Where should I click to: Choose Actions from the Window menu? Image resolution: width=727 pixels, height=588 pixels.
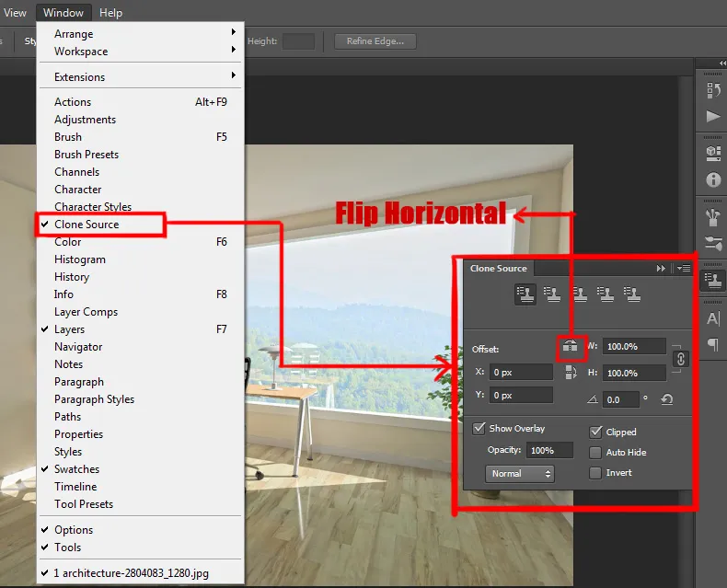[x=141, y=102]
